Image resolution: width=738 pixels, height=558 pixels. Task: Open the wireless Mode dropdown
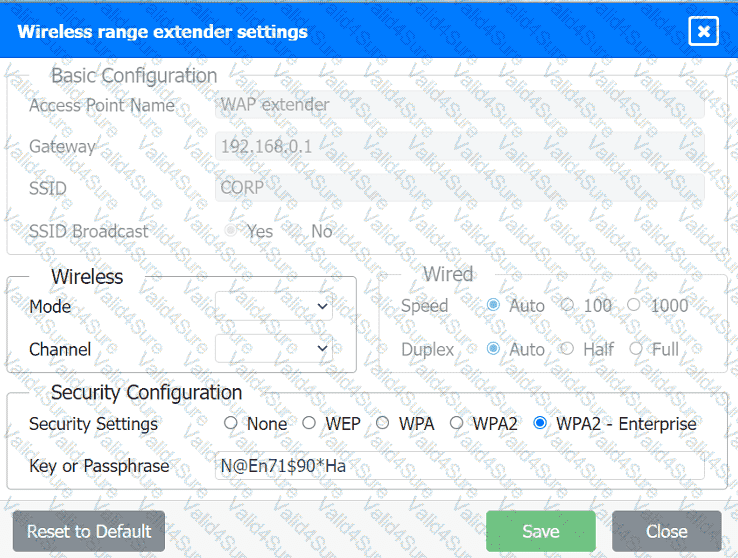[274, 306]
